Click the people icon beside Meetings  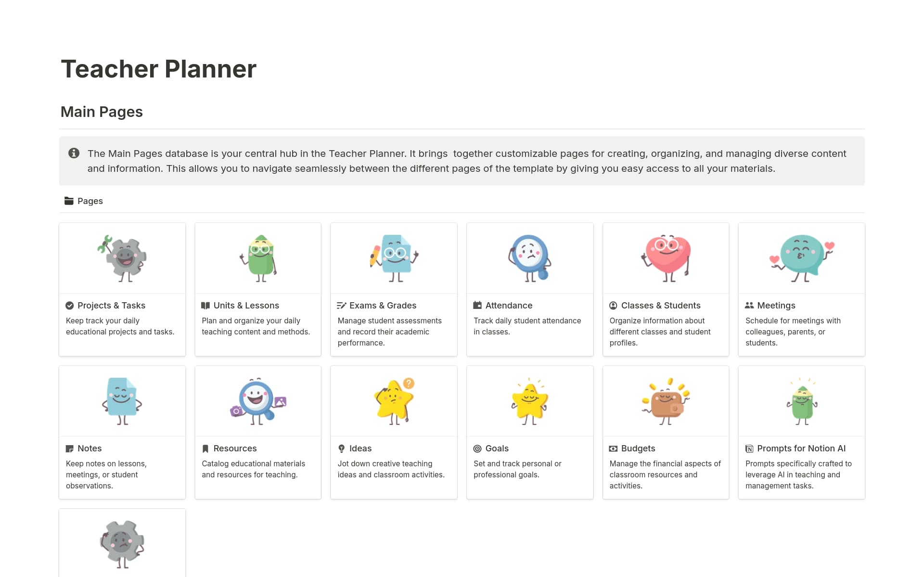(749, 306)
